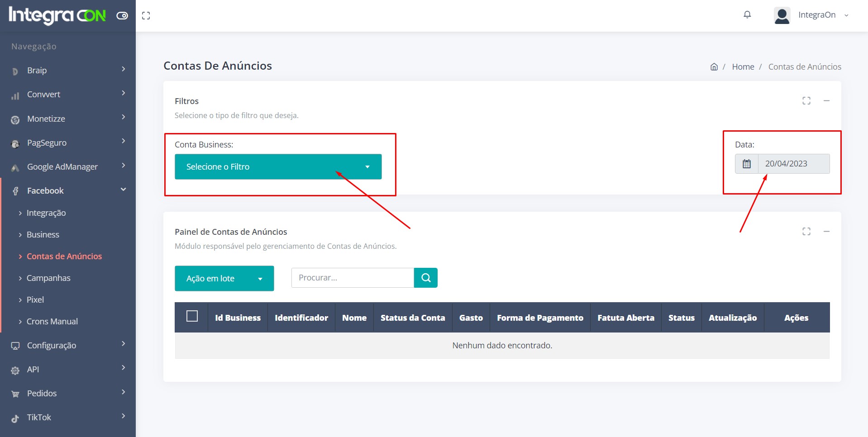
Task: Open the Ação em lote dropdown
Action: pyautogui.click(x=224, y=278)
